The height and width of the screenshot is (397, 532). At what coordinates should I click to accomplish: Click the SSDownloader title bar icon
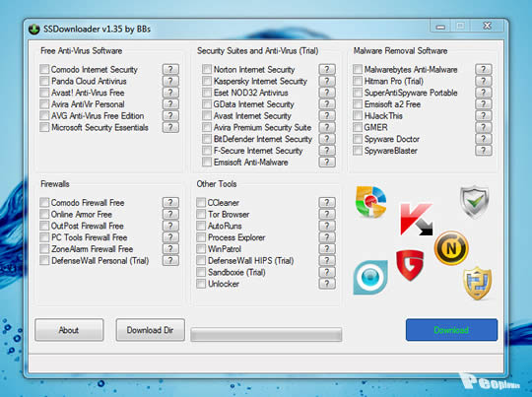click(x=33, y=30)
